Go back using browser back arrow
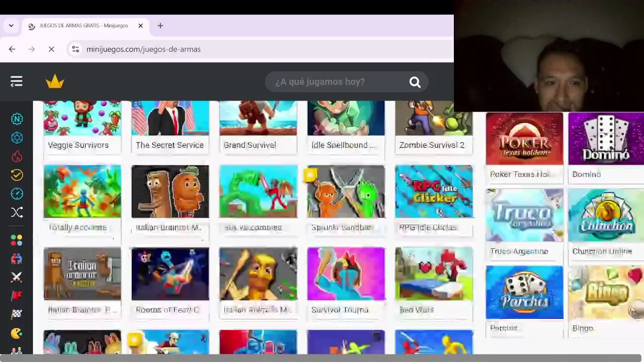The image size is (644, 362). [12, 49]
